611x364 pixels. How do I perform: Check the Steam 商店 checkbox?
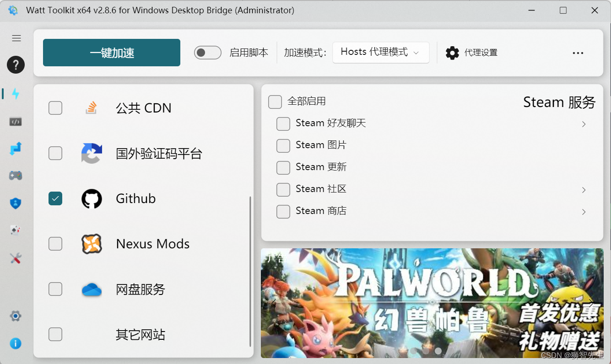tap(283, 211)
